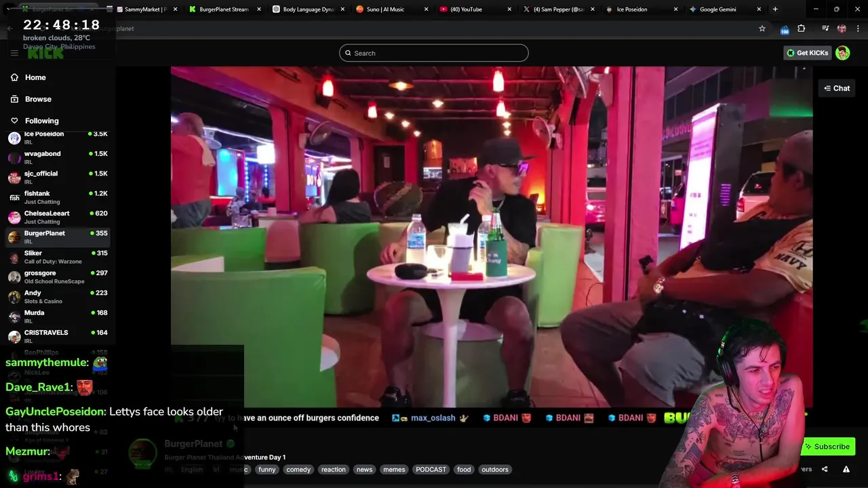This screenshot has height=488, width=868.
Task: Expand the Chat panel
Action: coord(837,88)
